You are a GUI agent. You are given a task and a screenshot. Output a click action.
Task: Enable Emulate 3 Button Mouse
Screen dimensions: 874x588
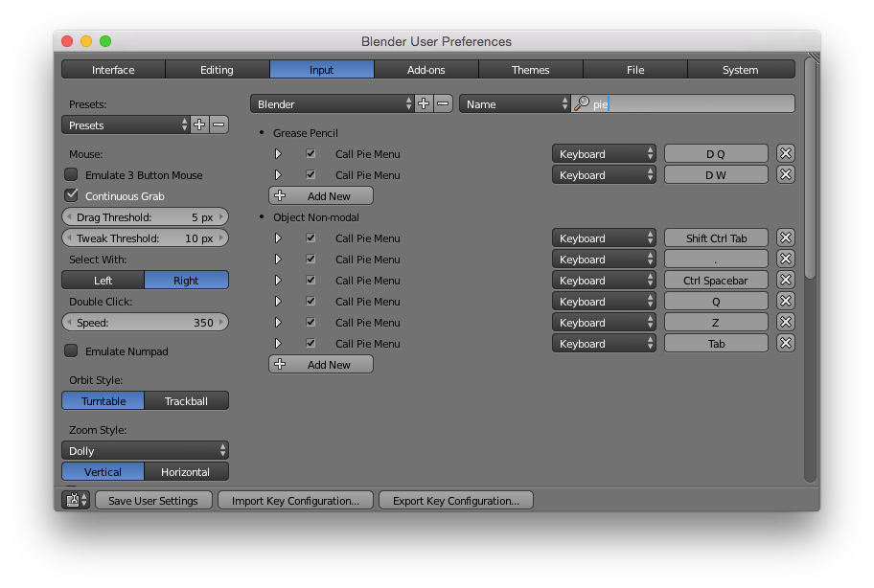[x=71, y=175]
